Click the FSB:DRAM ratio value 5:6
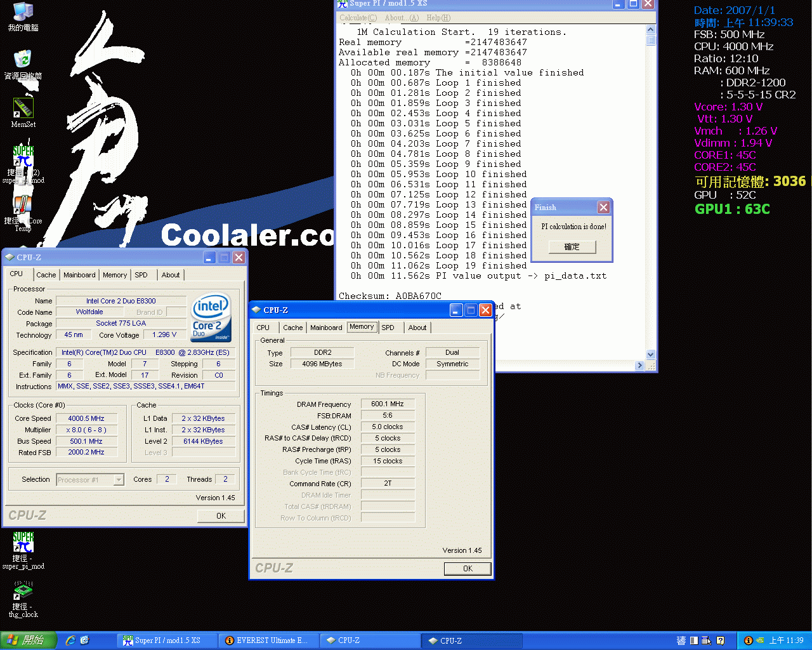The image size is (812, 650). (388, 415)
